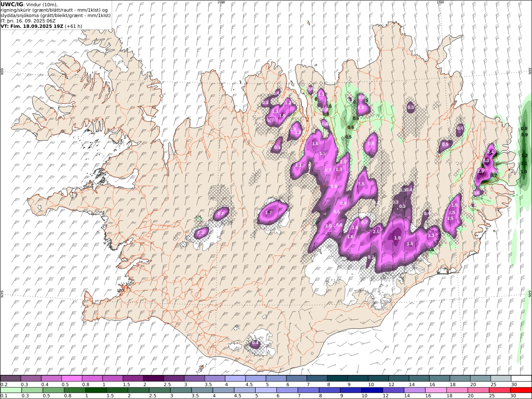532x399 pixels.
Task: Click the '2.9' precipitation value on map
Action: coord(480,171)
